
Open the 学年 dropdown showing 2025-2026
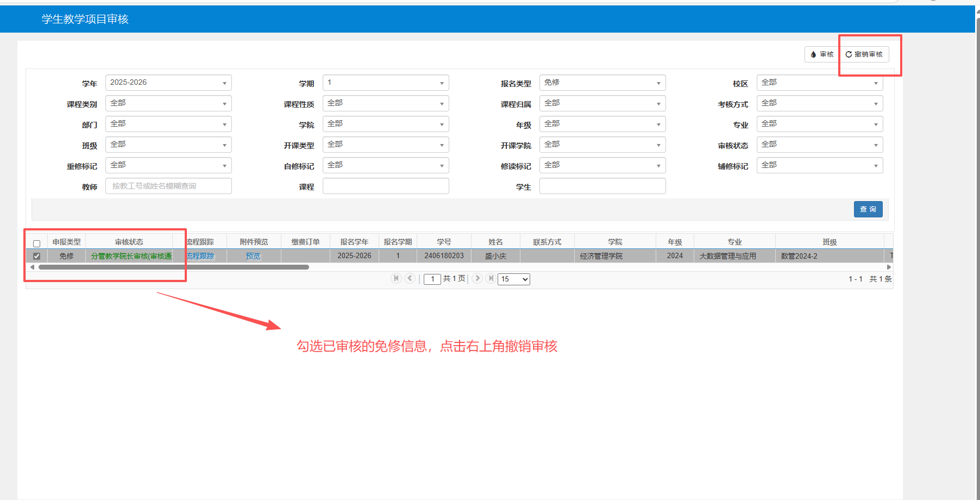coord(168,83)
